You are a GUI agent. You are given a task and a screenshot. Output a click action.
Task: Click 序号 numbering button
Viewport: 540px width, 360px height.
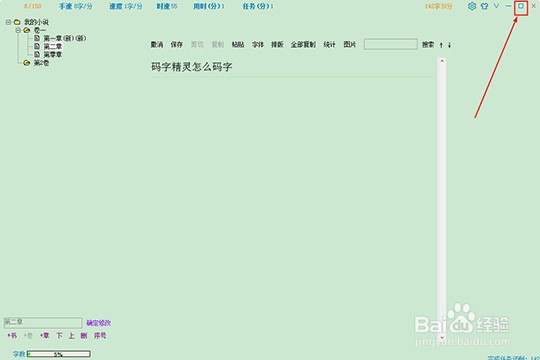(100, 336)
